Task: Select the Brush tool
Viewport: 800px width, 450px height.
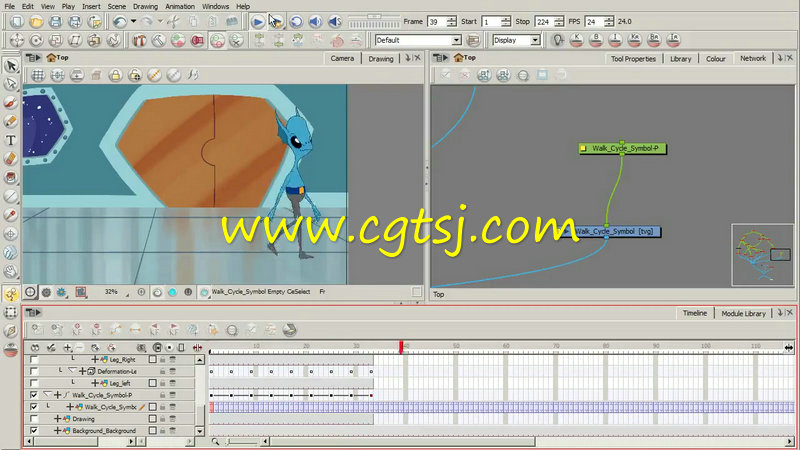Action: (11, 103)
